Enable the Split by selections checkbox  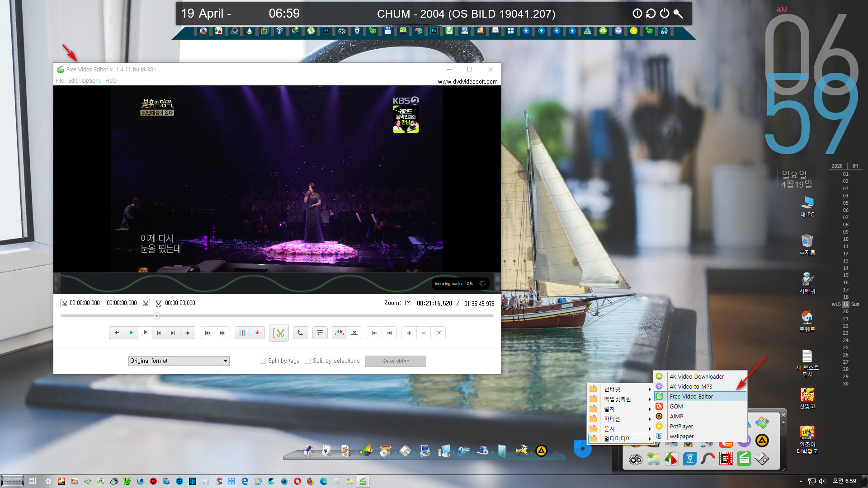[307, 361]
